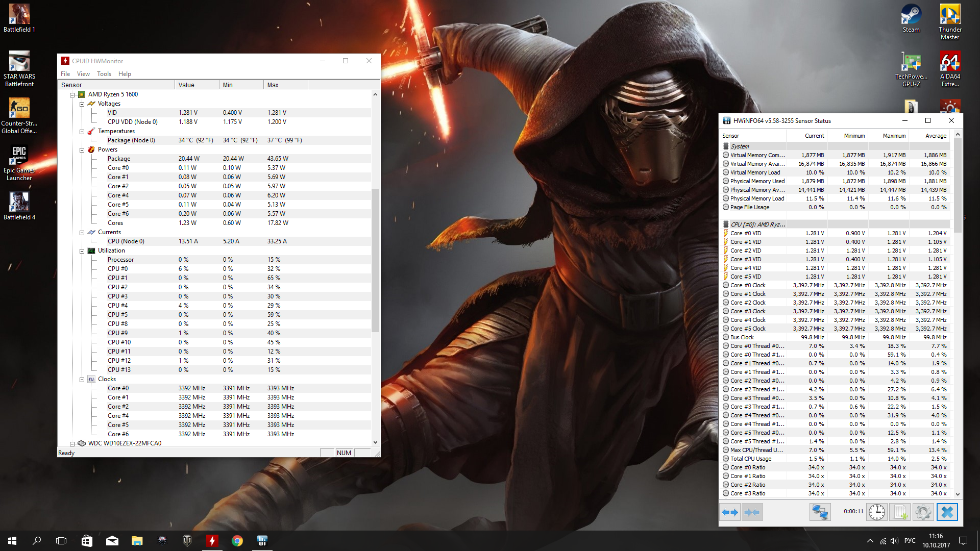Screen dimensions: 980x551
Task: Collapse the Voltages tree section
Action: click(82, 104)
